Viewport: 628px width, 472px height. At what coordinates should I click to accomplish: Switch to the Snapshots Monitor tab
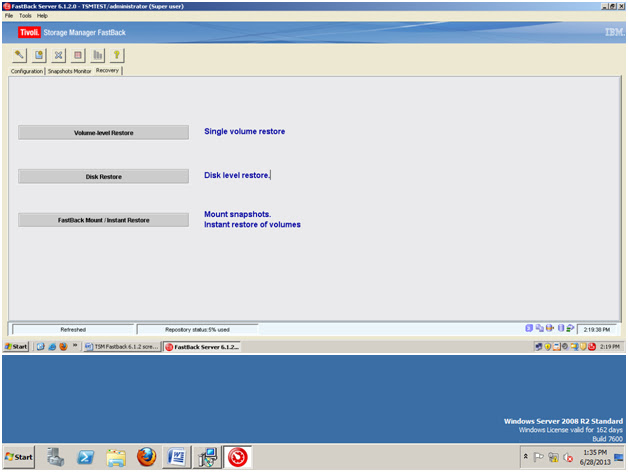[x=70, y=71]
